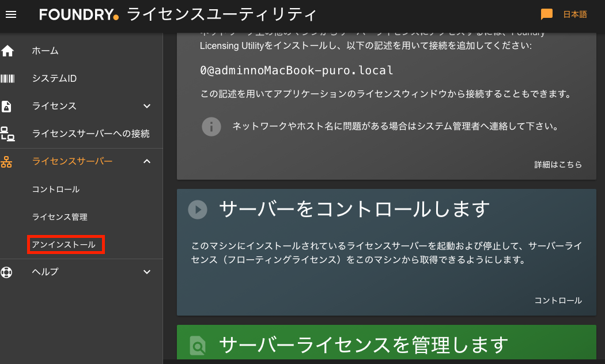Click サーバーをコントロールします heading
The width and height of the screenshot is (605, 364).
tap(354, 210)
